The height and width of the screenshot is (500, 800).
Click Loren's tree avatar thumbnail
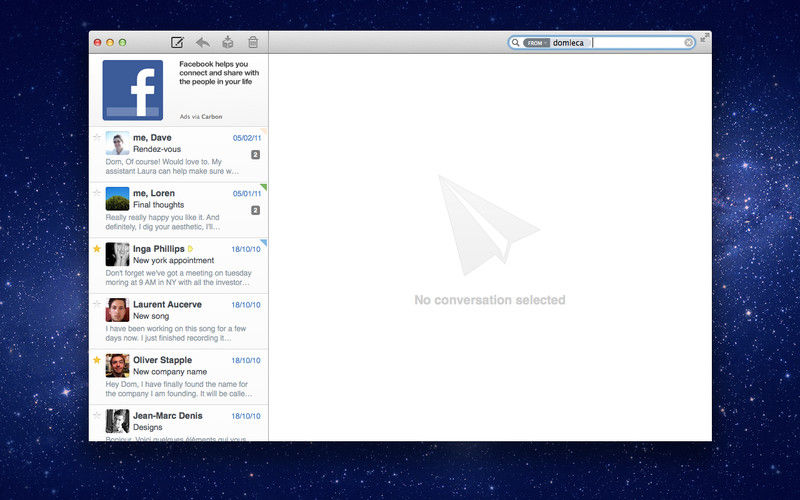tap(117, 198)
